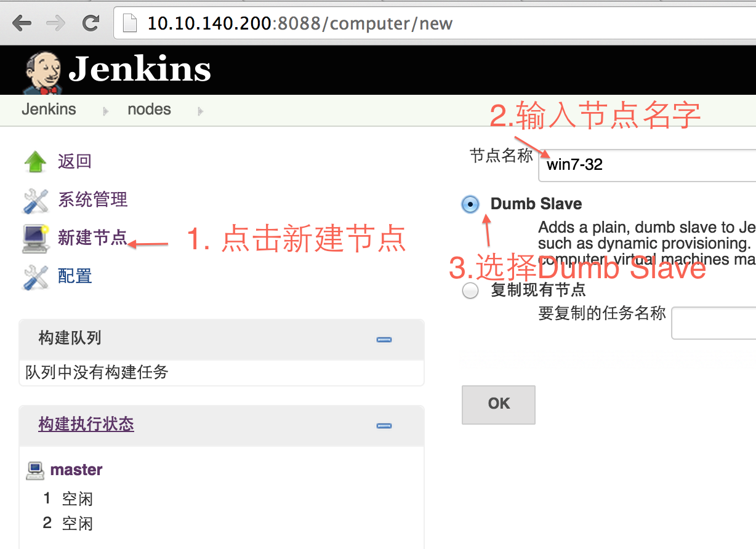Click the 配置 tools icon
The width and height of the screenshot is (756, 549).
point(35,277)
